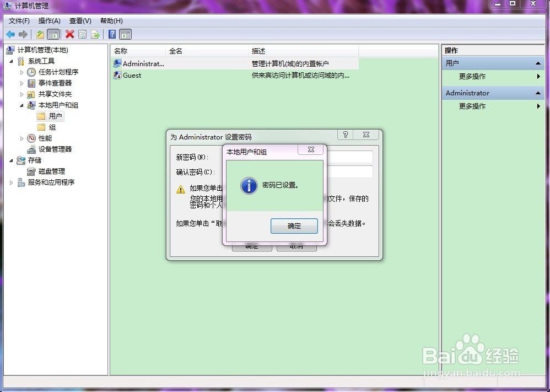550x392 pixels.
Task: Click the 任务计划程序 clock icon
Action: (x=31, y=72)
